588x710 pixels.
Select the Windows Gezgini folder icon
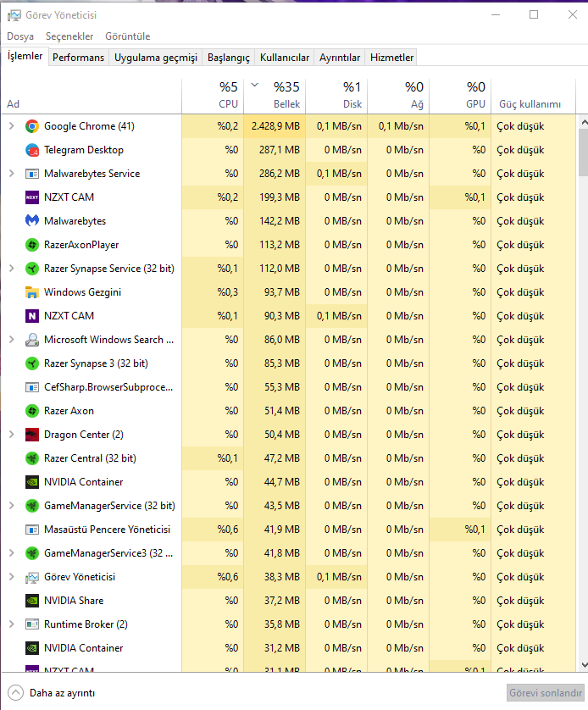click(32, 292)
